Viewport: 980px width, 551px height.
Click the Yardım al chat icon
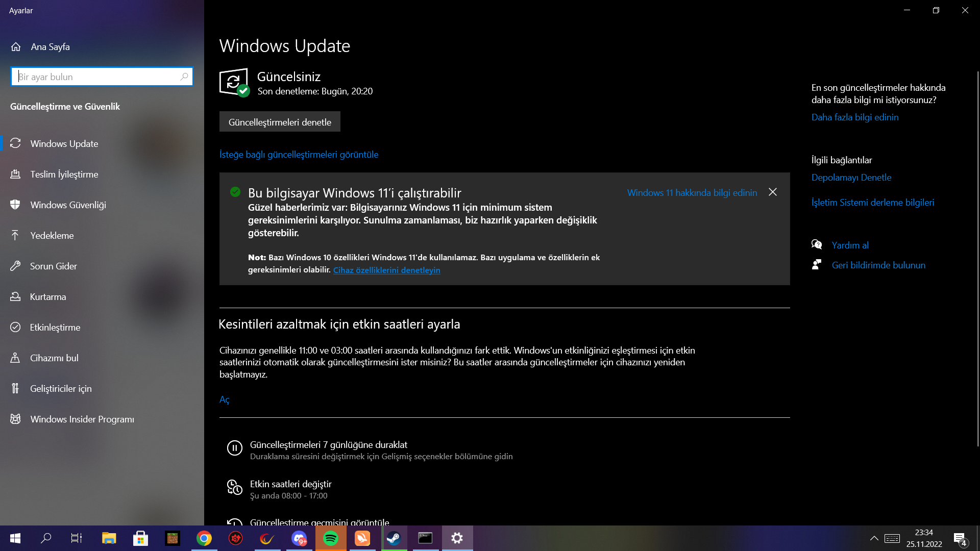point(817,245)
